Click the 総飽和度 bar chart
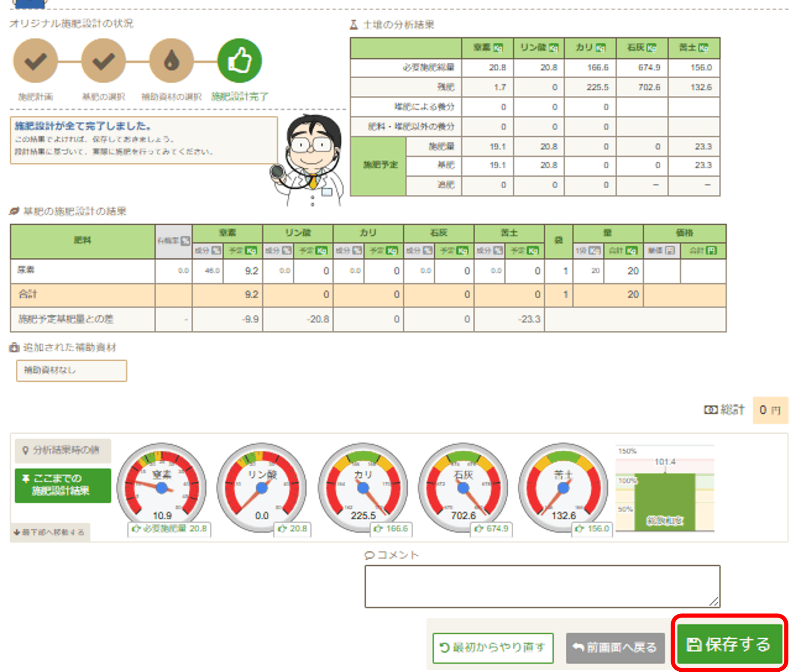 pos(665,501)
